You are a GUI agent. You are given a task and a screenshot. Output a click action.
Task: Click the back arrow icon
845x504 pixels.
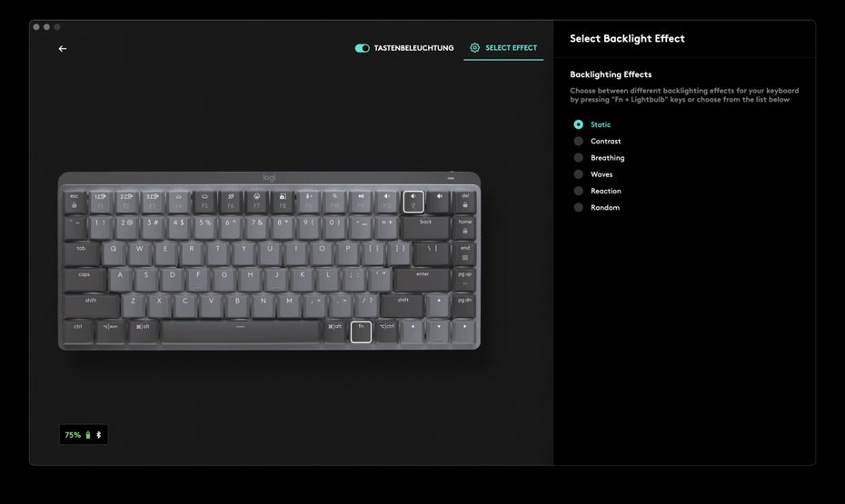click(x=63, y=48)
